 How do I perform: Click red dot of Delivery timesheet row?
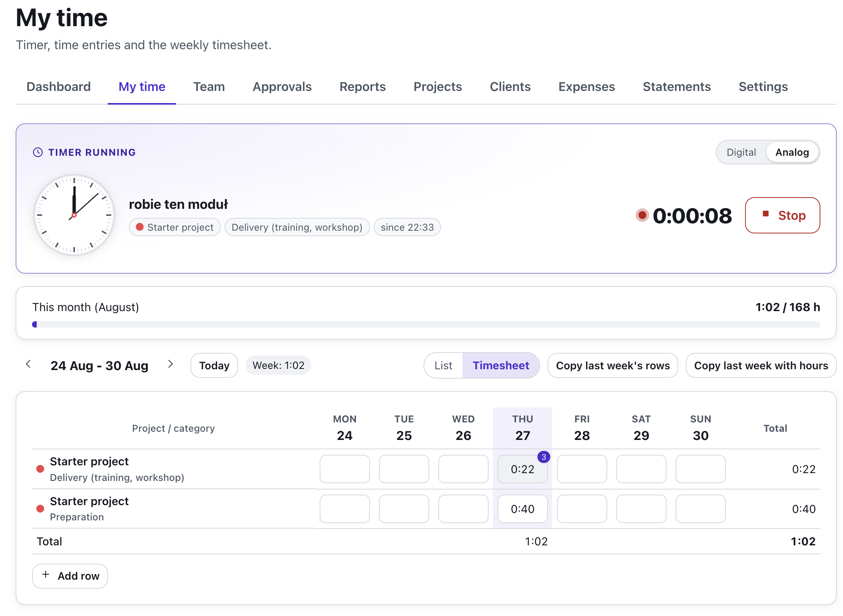click(40, 469)
